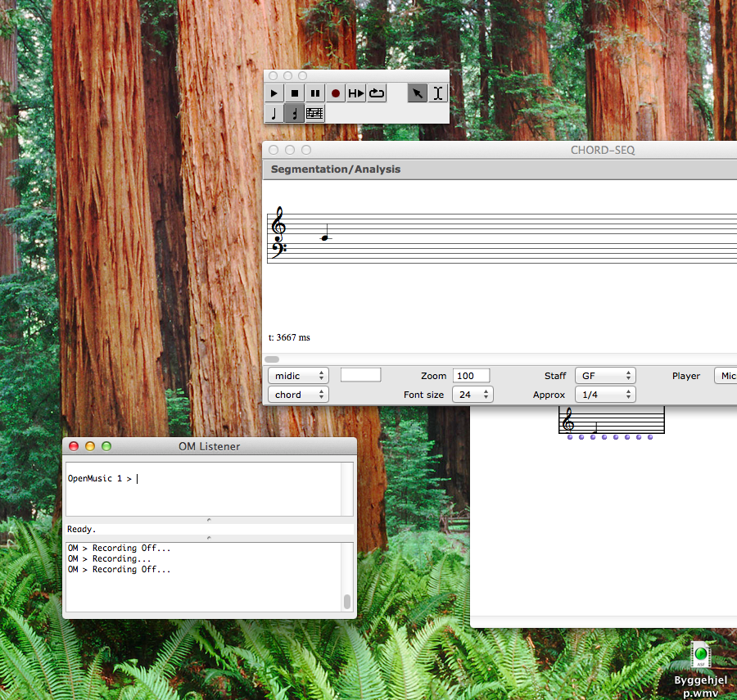Open the chord selection mode dropdown
The height and width of the screenshot is (700, 737).
click(x=298, y=395)
